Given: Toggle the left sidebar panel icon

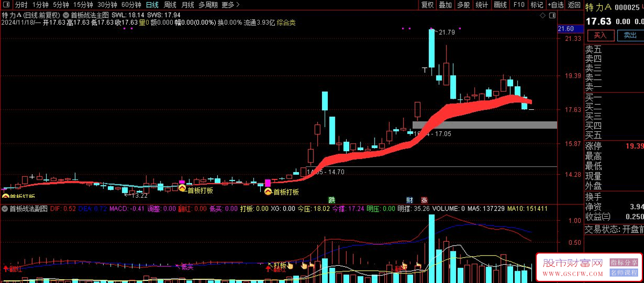Looking at the screenshot, I should pos(6,5).
